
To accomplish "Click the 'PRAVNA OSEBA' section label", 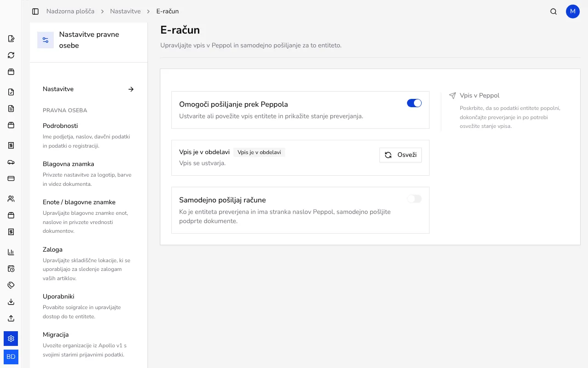I will tap(65, 110).
